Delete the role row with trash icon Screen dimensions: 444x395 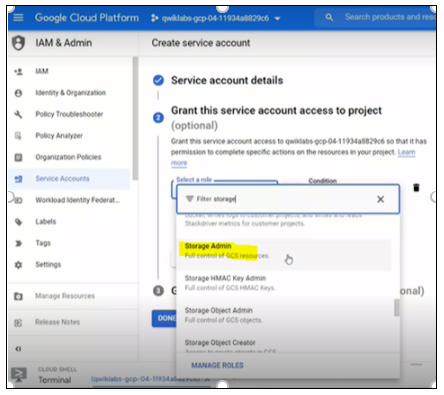[x=416, y=188]
